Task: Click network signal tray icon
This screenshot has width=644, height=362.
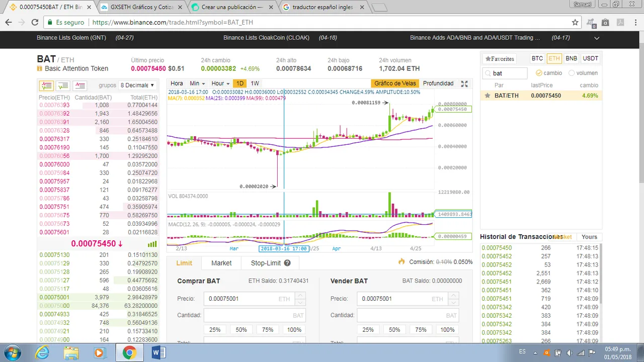Action: coord(581,352)
